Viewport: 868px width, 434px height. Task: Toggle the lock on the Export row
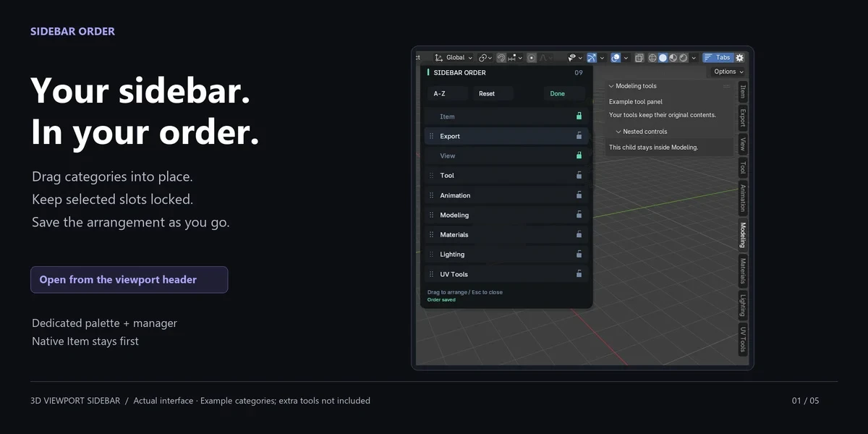[579, 135]
